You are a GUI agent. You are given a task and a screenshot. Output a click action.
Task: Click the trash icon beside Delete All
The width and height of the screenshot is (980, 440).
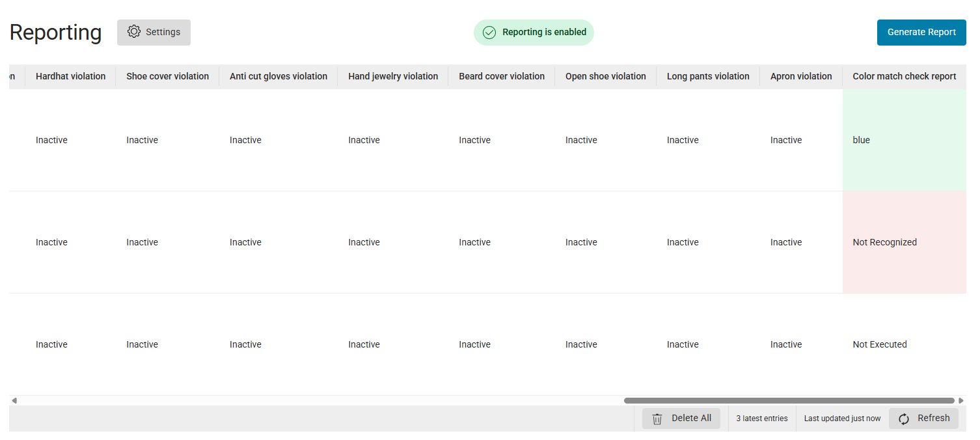click(657, 419)
